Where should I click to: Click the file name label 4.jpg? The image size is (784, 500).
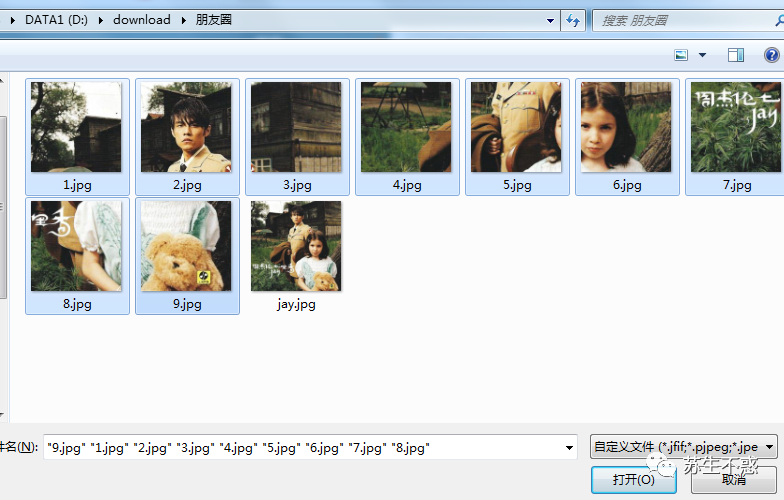(x=407, y=185)
